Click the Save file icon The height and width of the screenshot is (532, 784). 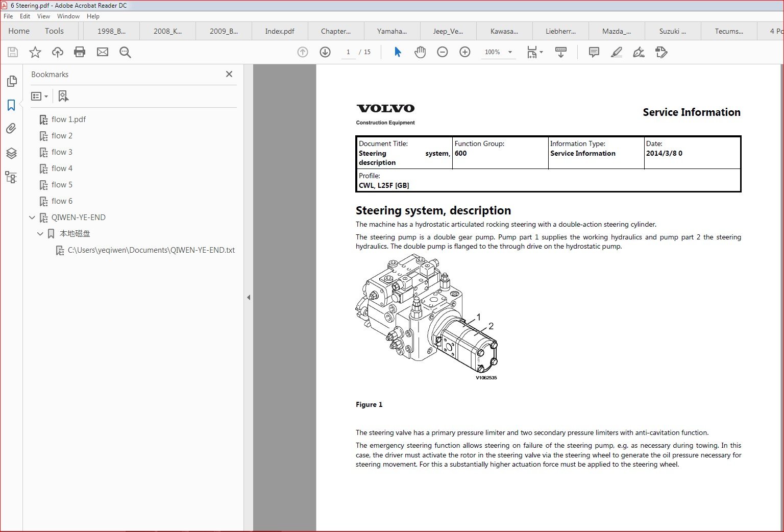pos(13,52)
